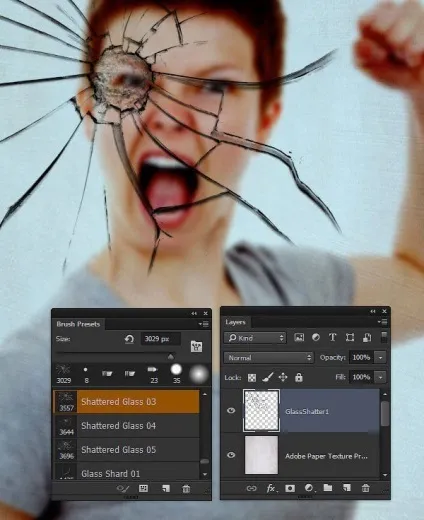Close the Layers panel
Image resolution: width=424 pixels, height=520 pixels.
pyautogui.click(x=384, y=311)
